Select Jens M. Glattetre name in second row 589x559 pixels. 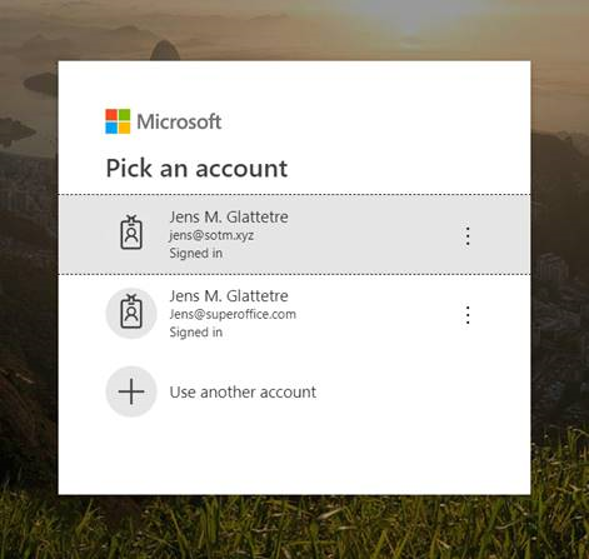[x=229, y=296]
